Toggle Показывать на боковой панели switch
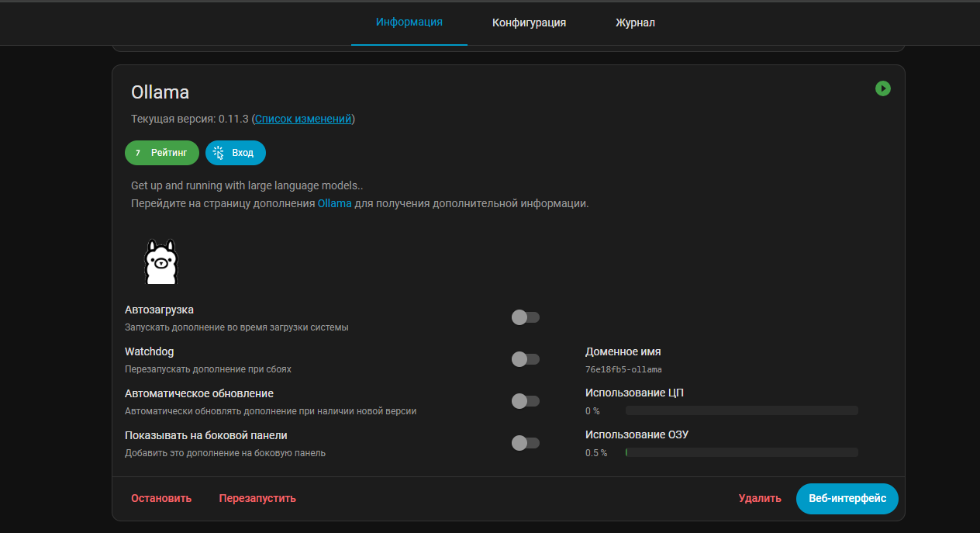Viewport: 980px width, 533px height. click(526, 443)
